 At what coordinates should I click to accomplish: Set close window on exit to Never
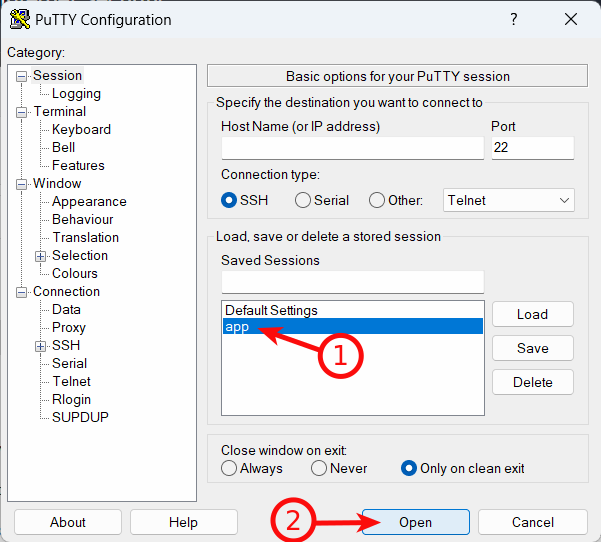pyautogui.click(x=319, y=468)
